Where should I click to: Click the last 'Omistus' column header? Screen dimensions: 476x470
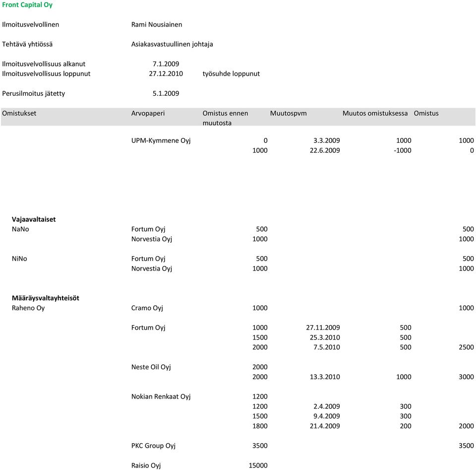426,113
